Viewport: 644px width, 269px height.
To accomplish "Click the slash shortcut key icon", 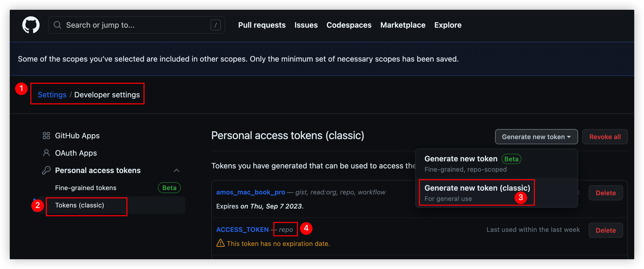I will (x=215, y=25).
